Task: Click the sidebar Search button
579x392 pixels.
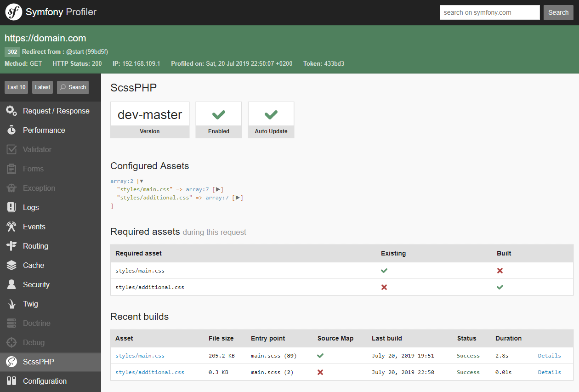Action: click(x=73, y=87)
